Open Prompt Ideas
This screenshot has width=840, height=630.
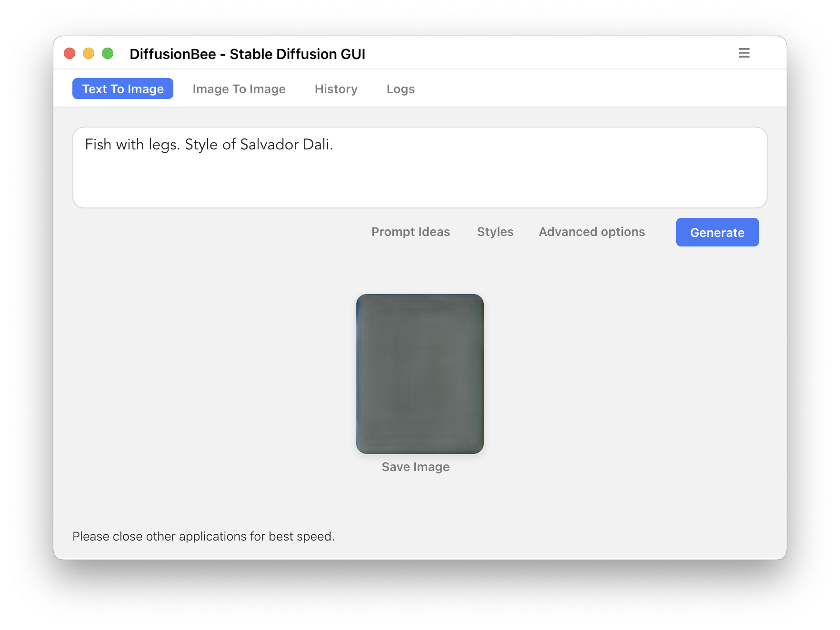click(410, 232)
